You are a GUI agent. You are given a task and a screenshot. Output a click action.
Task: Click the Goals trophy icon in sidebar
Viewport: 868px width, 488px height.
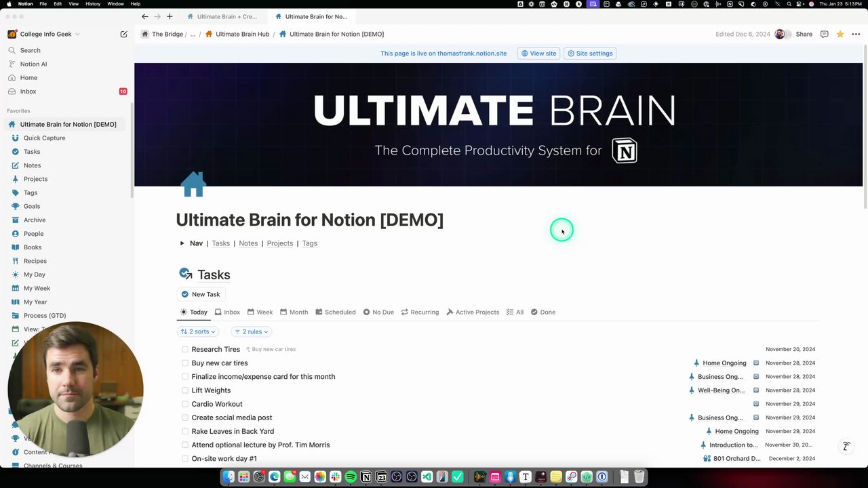16,206
